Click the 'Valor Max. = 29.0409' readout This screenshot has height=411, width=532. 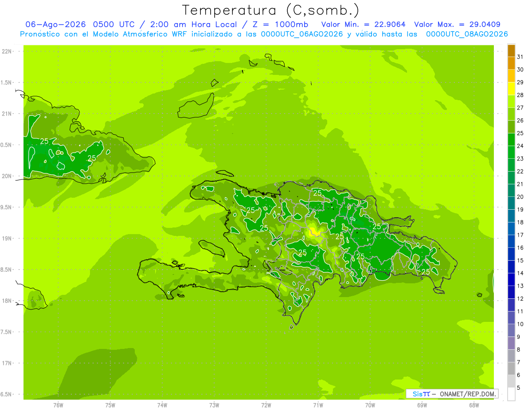pos(457,24)
